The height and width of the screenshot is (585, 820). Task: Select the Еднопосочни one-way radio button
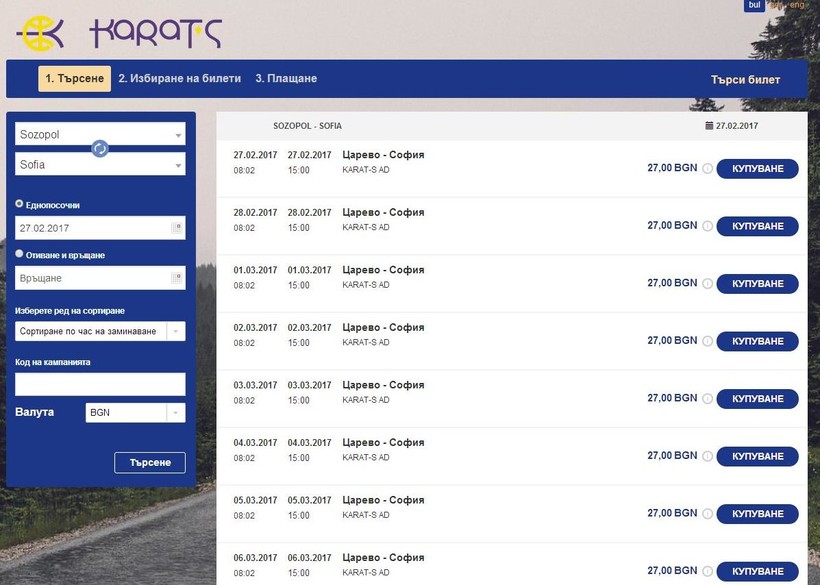coord(20,204)
